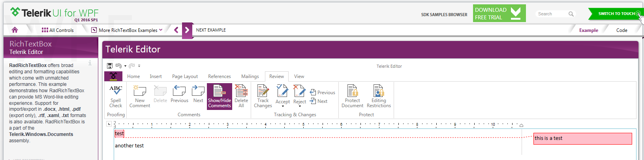The width and height of the screenshot is (644, 160).
Task: Click Protect Document
Action: [352, 96]
